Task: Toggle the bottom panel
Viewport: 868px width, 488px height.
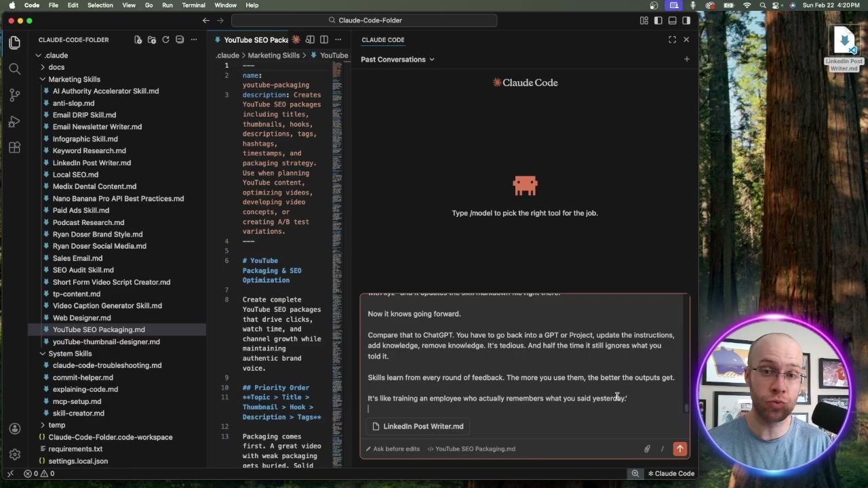Action: (x=672, y=20)
